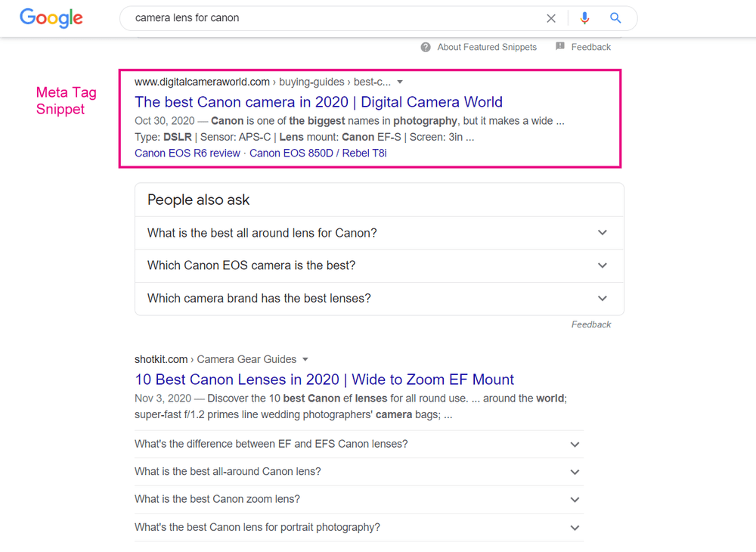Click the 'Camera Gear Guides' breadcrumb
The height and width of the screenshot is (552, 756).
coord(246,360)
